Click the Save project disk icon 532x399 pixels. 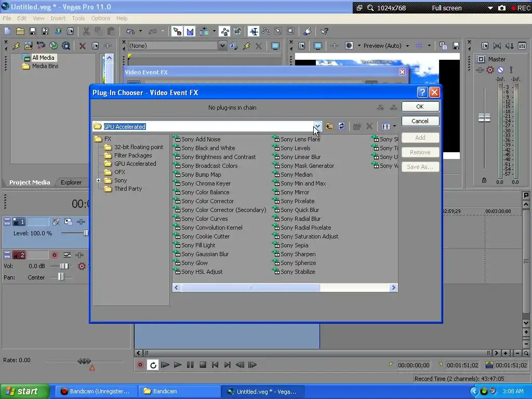tap(33, 31)
